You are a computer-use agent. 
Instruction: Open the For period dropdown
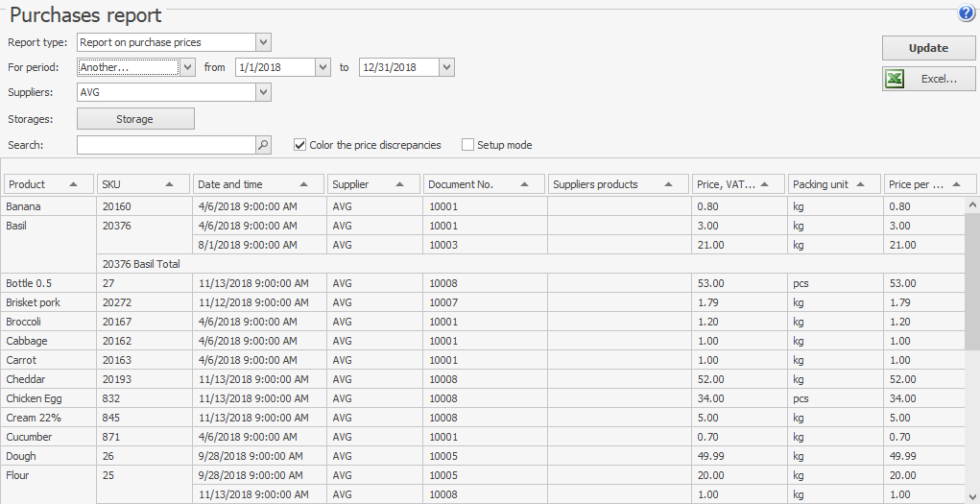point(188,67)
